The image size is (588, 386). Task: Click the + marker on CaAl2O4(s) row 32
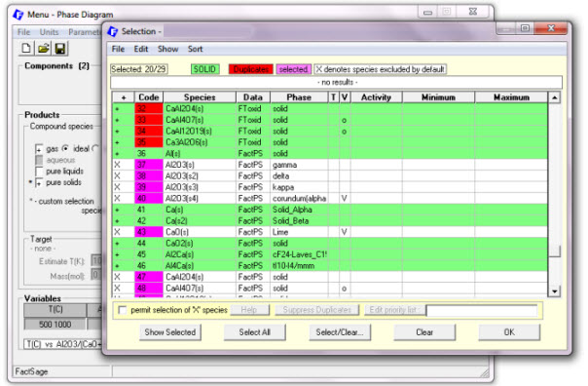117,109
